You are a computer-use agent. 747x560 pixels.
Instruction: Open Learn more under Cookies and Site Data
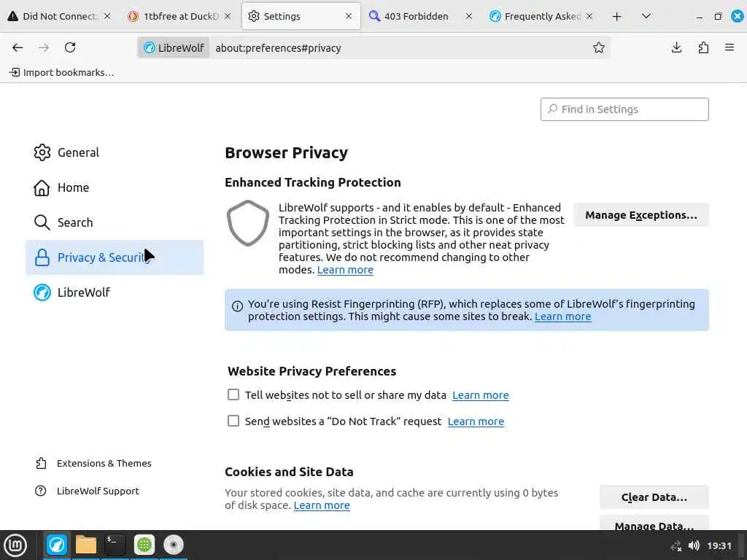[x=322, y=505]
